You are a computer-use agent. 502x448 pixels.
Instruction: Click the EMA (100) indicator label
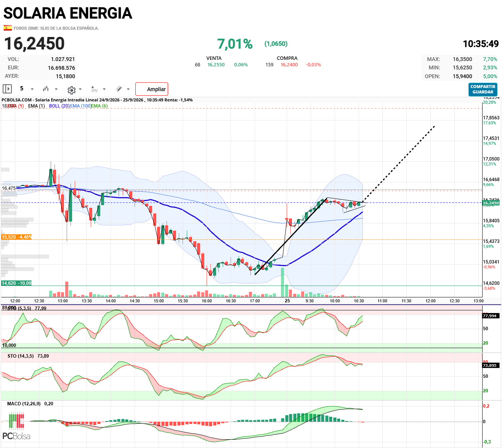pyautogui.click(x=80, y=106)
